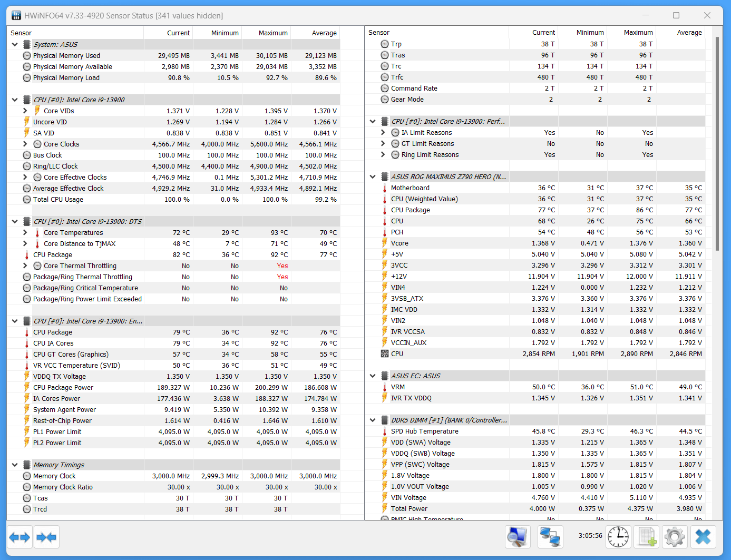Collapse the Memory Timings section
The height and width of the screenshot is (560, 731).
[15, 465]
